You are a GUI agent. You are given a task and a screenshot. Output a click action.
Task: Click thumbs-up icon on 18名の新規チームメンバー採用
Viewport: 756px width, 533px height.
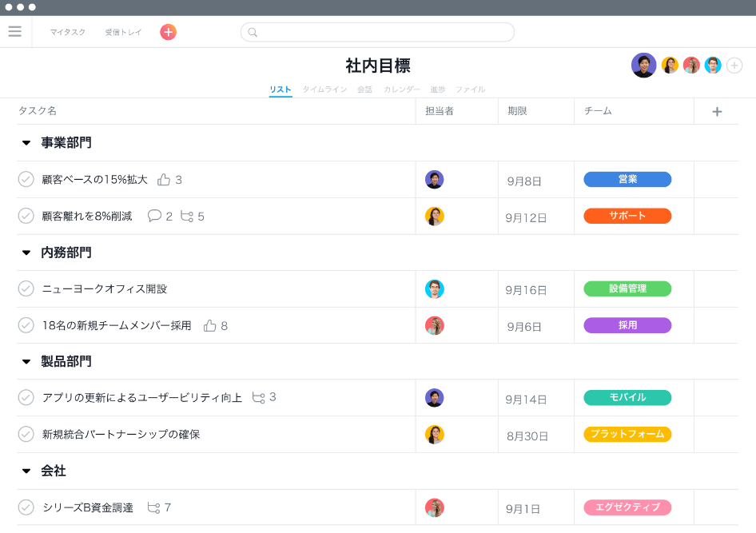click(x=210, y=325)
